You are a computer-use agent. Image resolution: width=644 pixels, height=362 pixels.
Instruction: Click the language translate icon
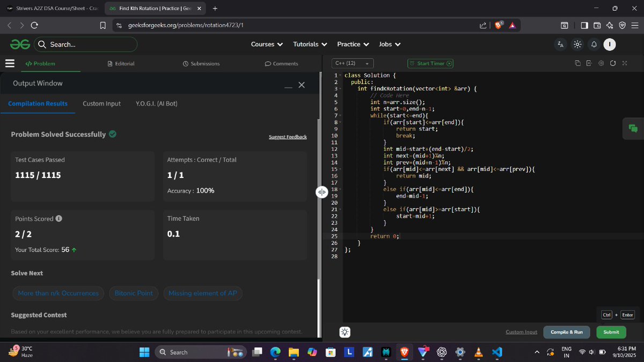coord(561,44)
